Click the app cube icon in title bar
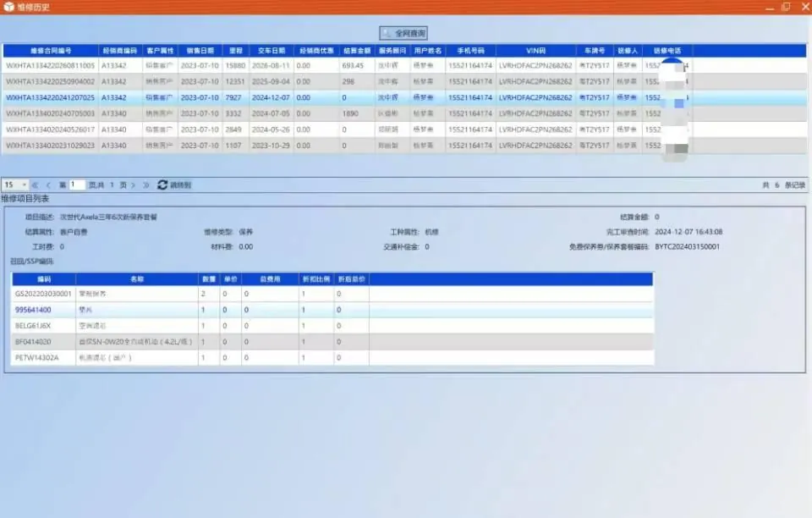 [x=8, y=7]
